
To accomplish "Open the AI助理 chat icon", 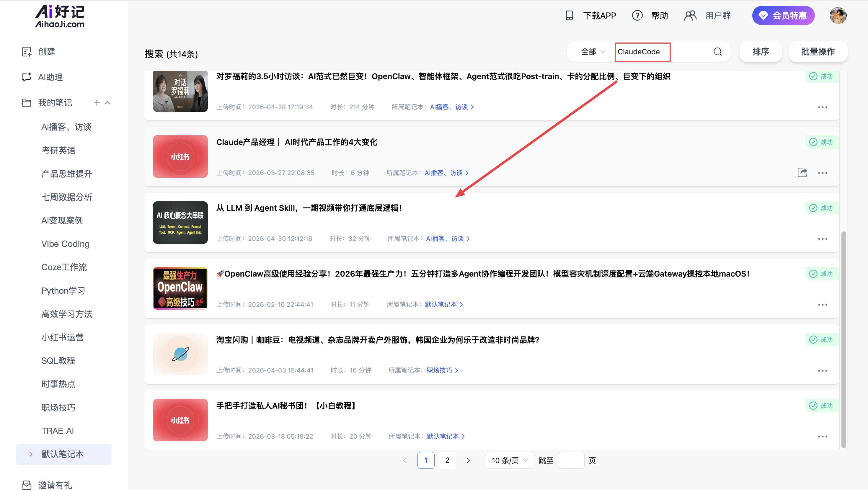I will pyautogui.click(x=27, y=77).
